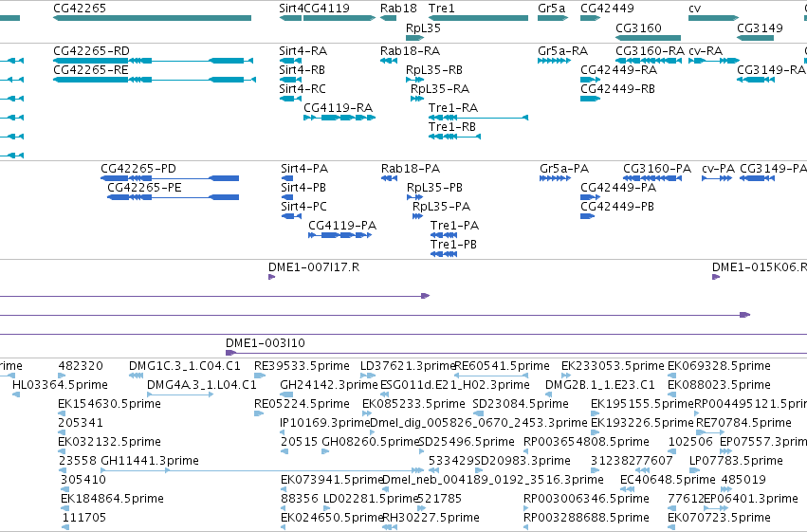
Task: Select transcript CG42265-RE
Action: (155, 80)
